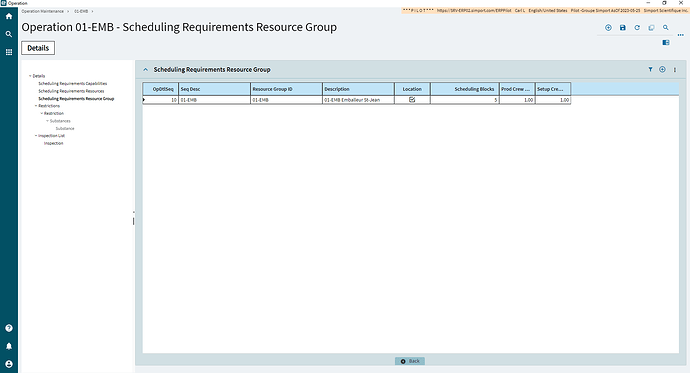Open the Details tab
690x373 pixels.
[38, 48]
